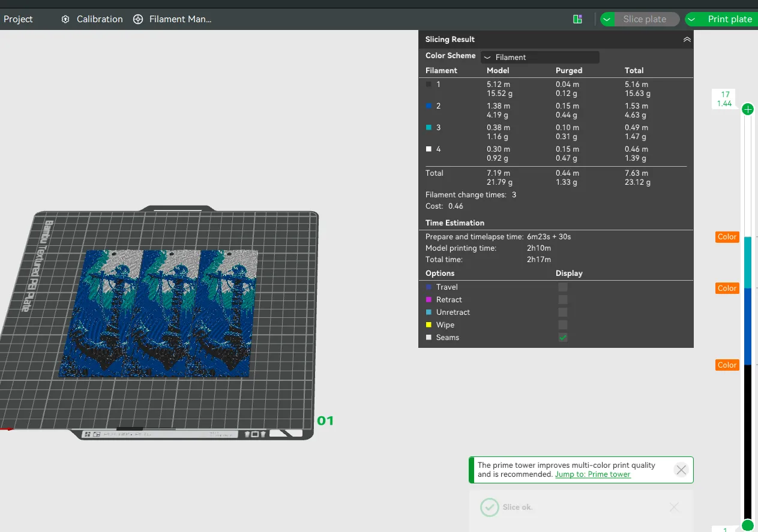Expand the Slice plate dropdown arrow

(607, 19)
